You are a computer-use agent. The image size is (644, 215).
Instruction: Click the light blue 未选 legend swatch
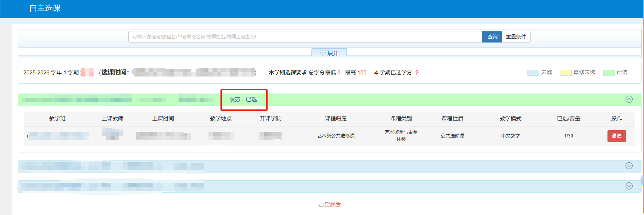(x=533, y=73)
